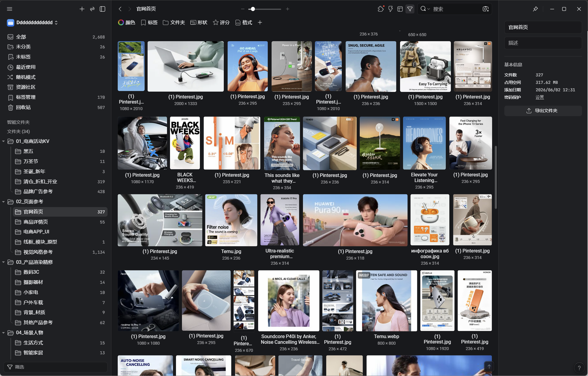This screenshot has height=376, width=588.
Task: Click the 描述 description field
Action: pyautogui.click(x=543, y=43)
